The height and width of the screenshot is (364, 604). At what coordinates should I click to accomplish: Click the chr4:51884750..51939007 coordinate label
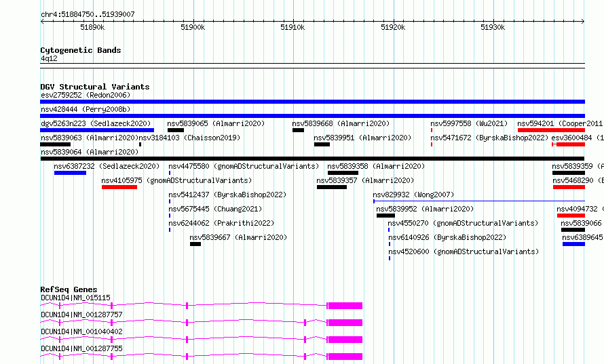click(x=88, y=15)
